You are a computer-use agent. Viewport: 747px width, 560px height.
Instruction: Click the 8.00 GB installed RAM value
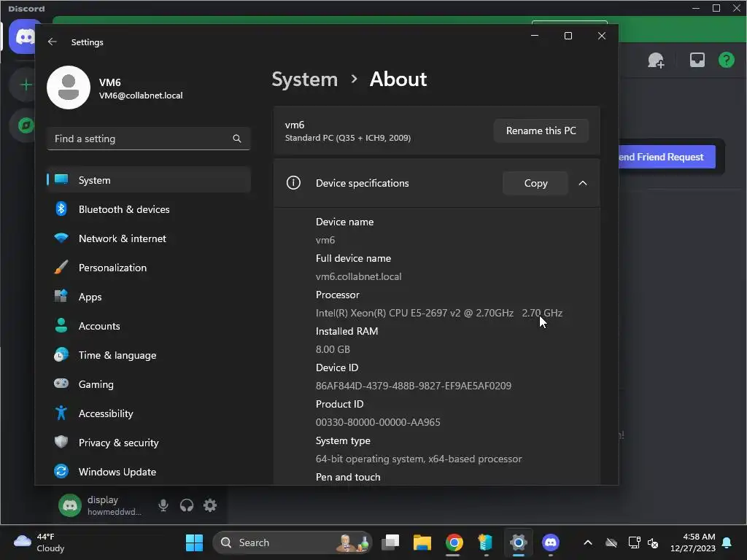click(333, 349)
